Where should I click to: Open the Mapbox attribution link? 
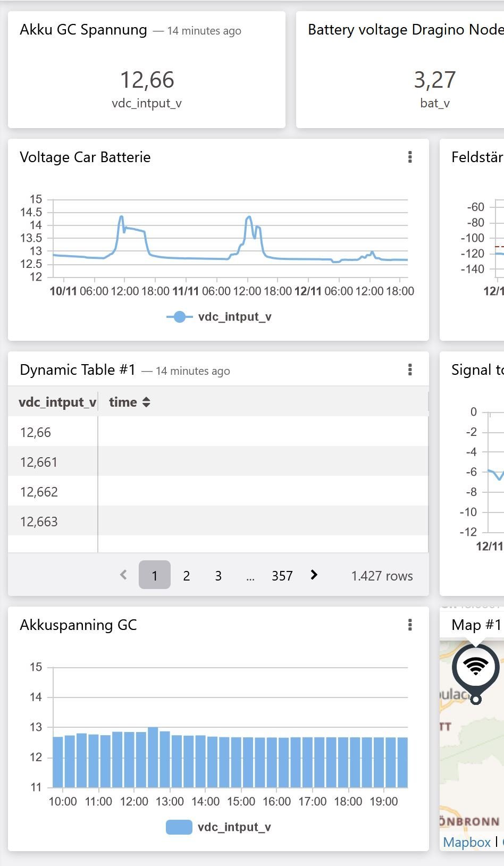coord(467,842)
